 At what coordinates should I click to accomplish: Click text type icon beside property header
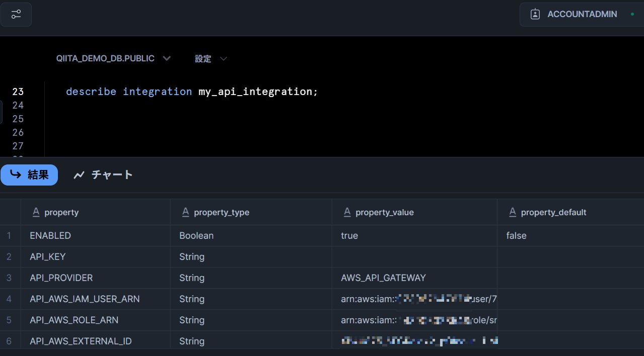[36, 212]
